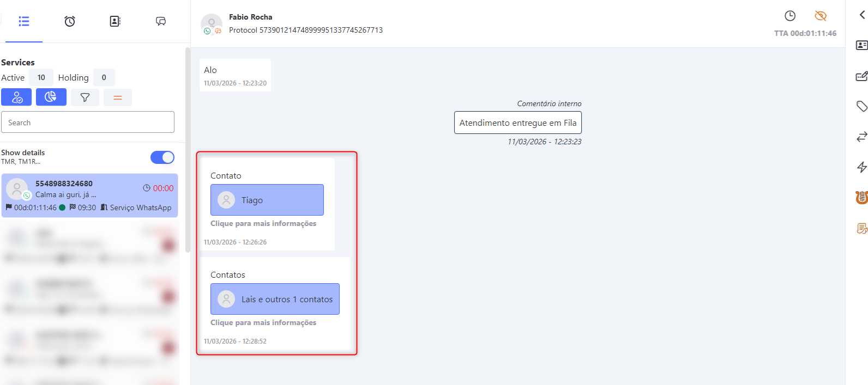Image resolution: width=868 pixels, height=385 pixels.
Task: Open the contacts book tab
Action: (115, 21)
